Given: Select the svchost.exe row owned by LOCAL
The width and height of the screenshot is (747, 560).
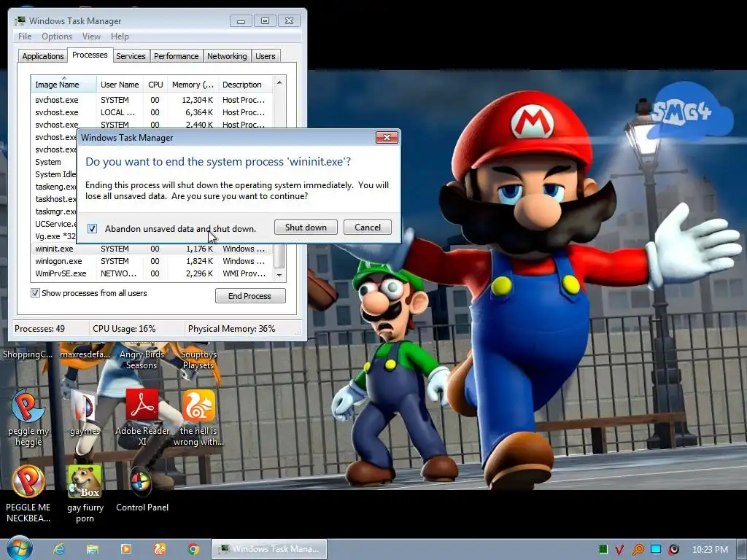Looking at the screenshot, I should tap(152, 112).
